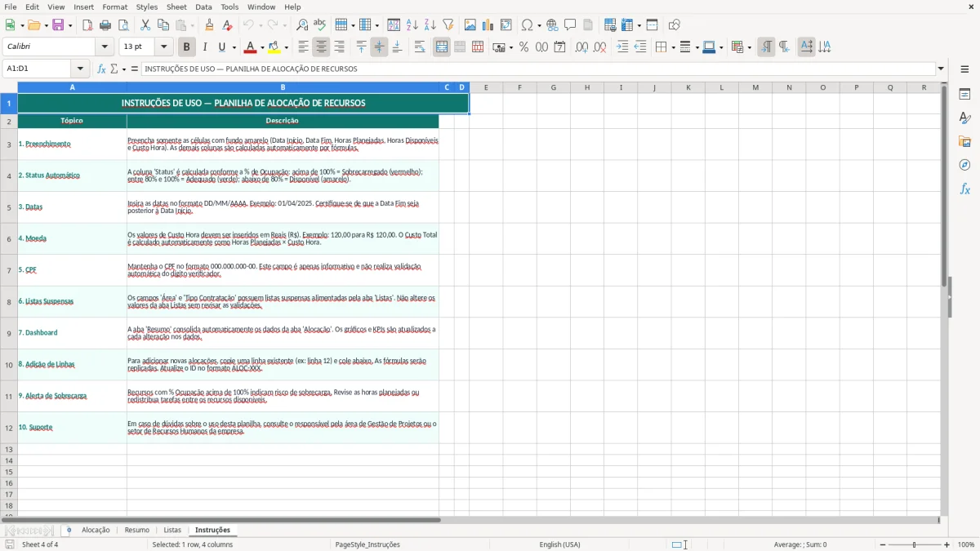Toggle Center Vertically alignment
Viewport: 980px width, 551px height.
coord(379,47)
